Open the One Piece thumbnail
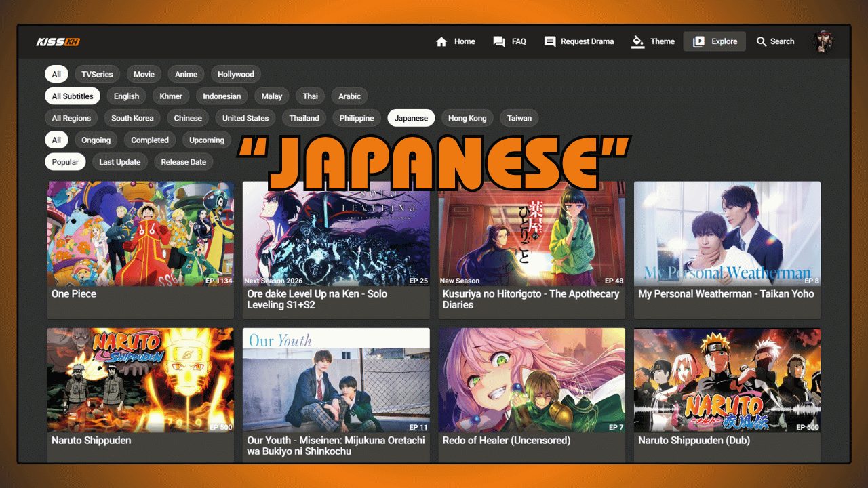The image size is (868, 488). tap(140, 234)
